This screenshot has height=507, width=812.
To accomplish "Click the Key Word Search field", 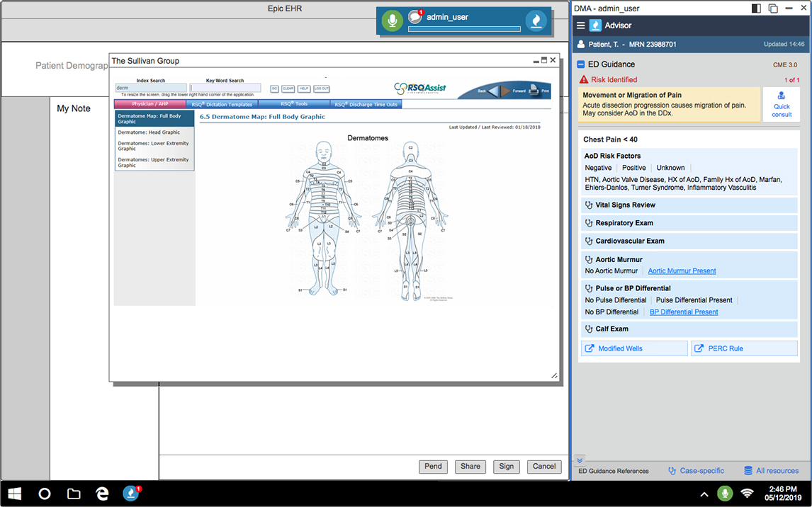I will pyautogui.click(x=225, y=88).
